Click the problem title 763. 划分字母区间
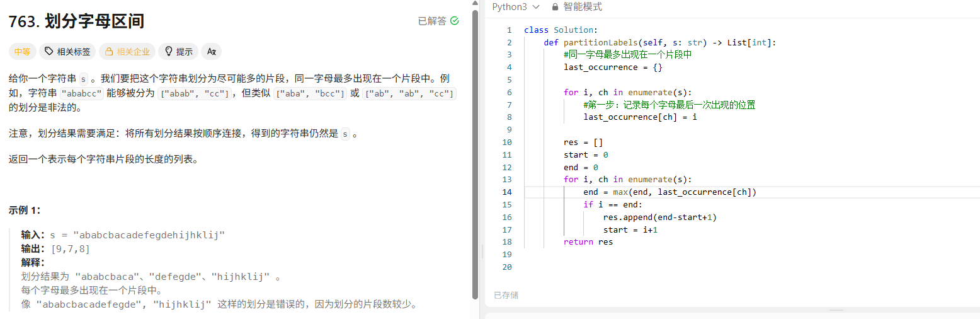 click(x=76, y=21)
